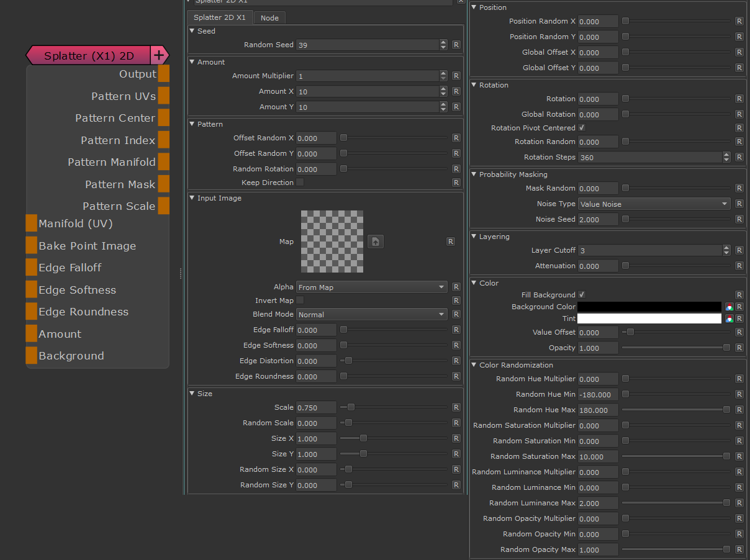Screen dimensions: 750x560
Task: Click the Edge Falloff input port
Action: (32, 268)
